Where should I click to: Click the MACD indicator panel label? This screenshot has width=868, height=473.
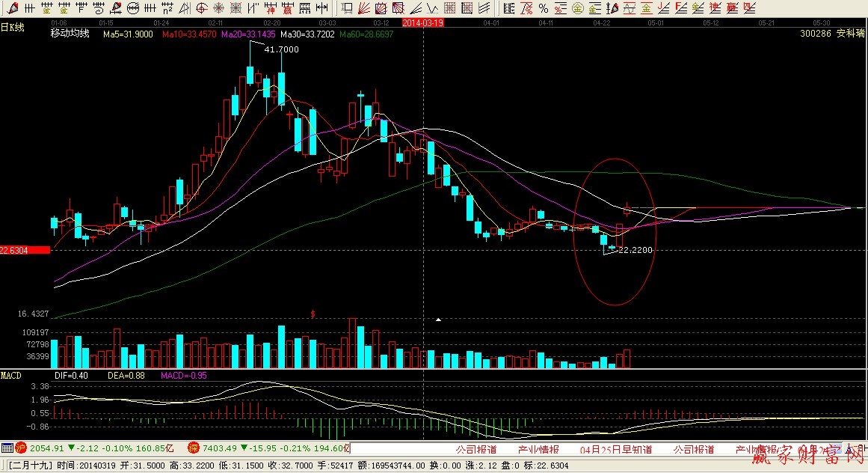11,373
